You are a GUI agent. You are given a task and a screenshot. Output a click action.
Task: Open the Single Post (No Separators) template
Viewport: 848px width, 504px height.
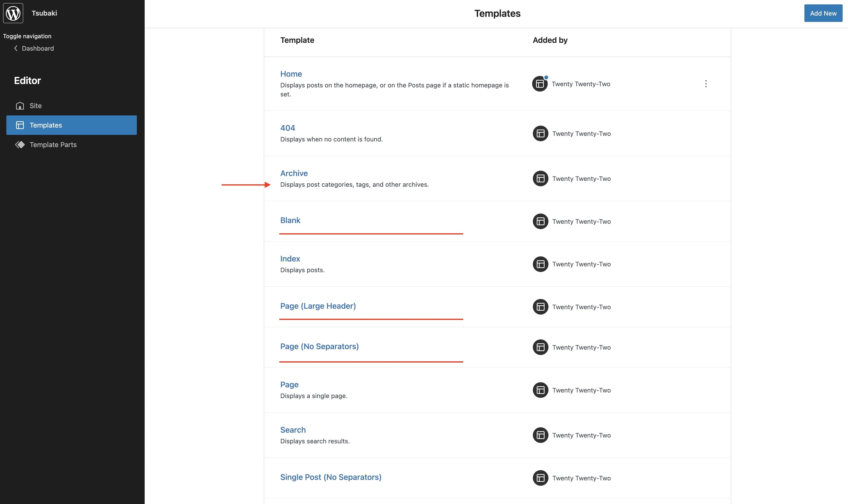pos(331,477)
